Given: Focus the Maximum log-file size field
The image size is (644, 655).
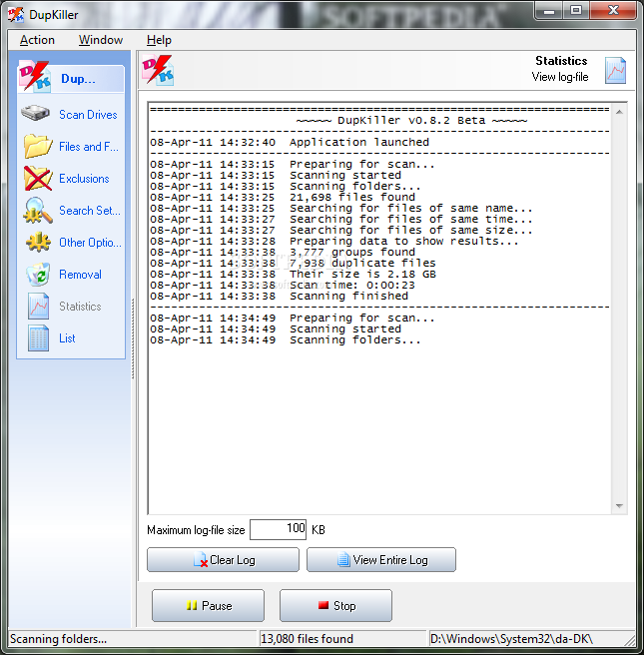Looking at the screenshot, I should click(279, 529).
